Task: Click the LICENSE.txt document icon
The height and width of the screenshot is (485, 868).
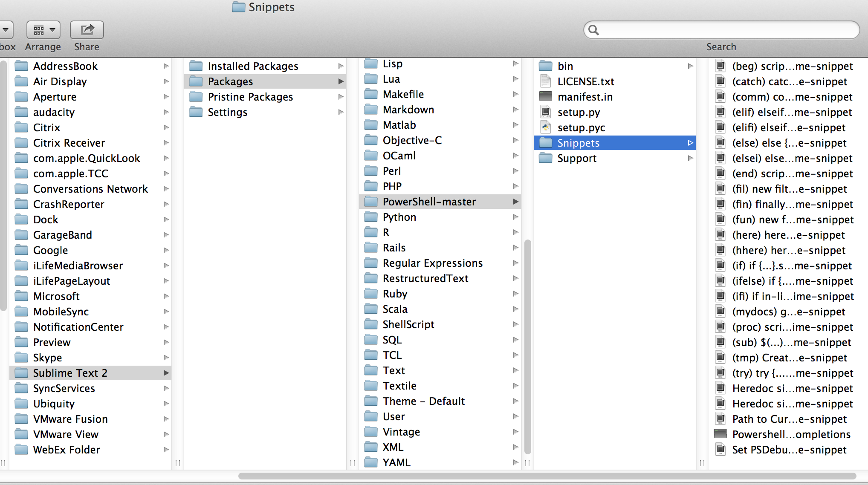Action: [546, 81]
